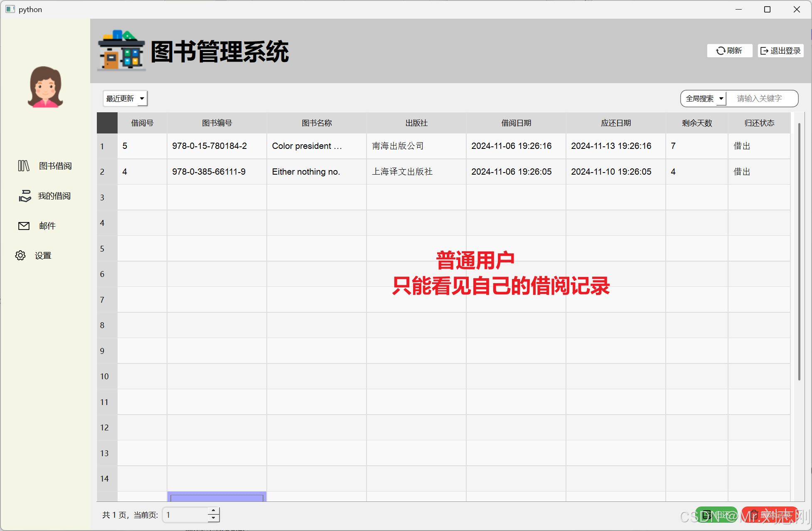Click the green 归还 return button
The width and height of the screenshot is (812, 531).
pyautogui.click(x=717, y=515)
